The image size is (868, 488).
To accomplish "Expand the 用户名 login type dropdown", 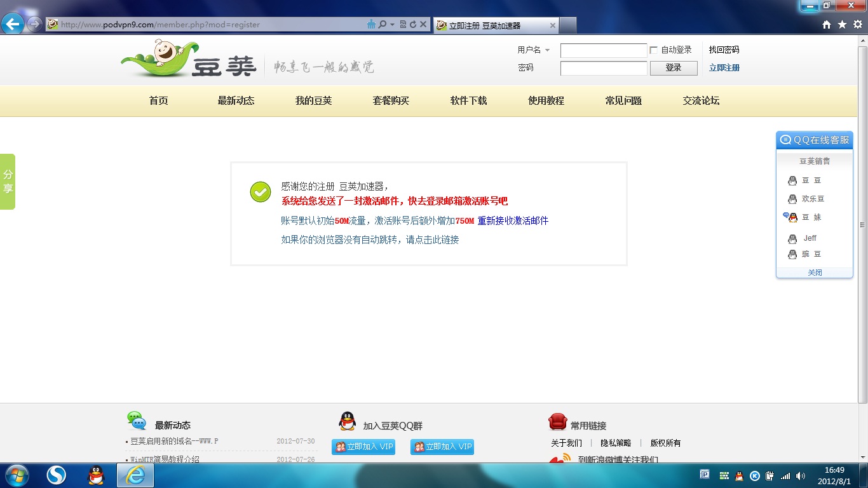I will coord(547,50).
